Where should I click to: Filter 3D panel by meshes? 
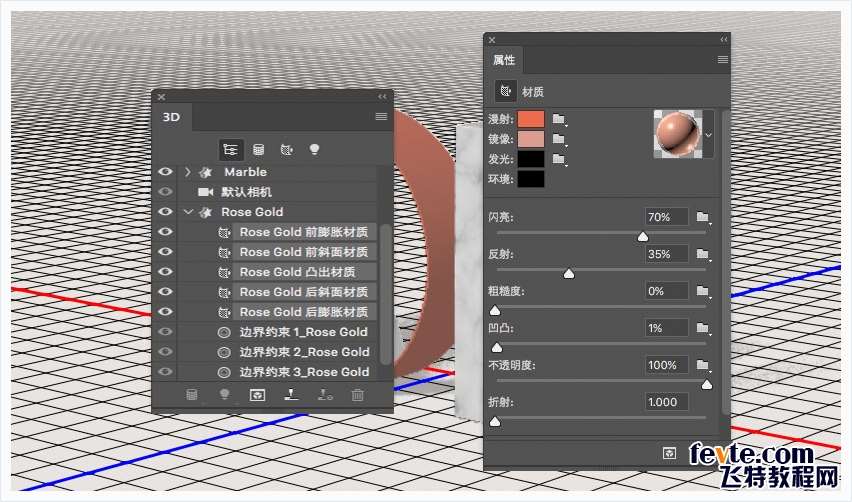click(259, 150)
